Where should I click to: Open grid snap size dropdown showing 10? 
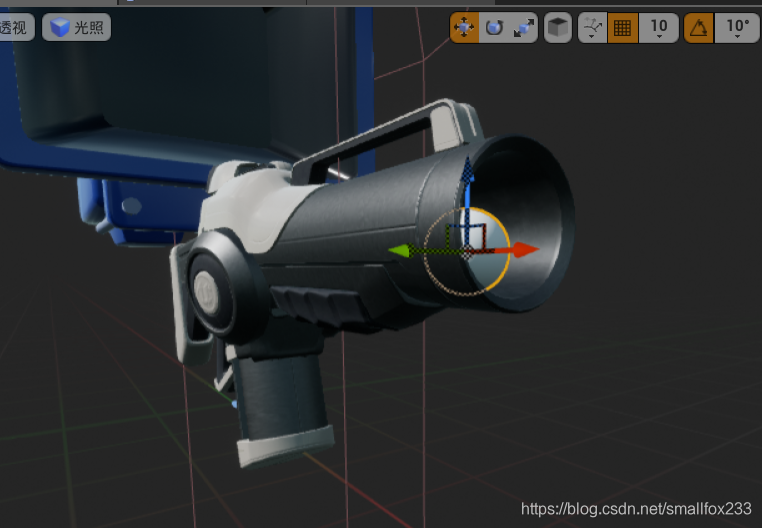(x=658, y=27)
